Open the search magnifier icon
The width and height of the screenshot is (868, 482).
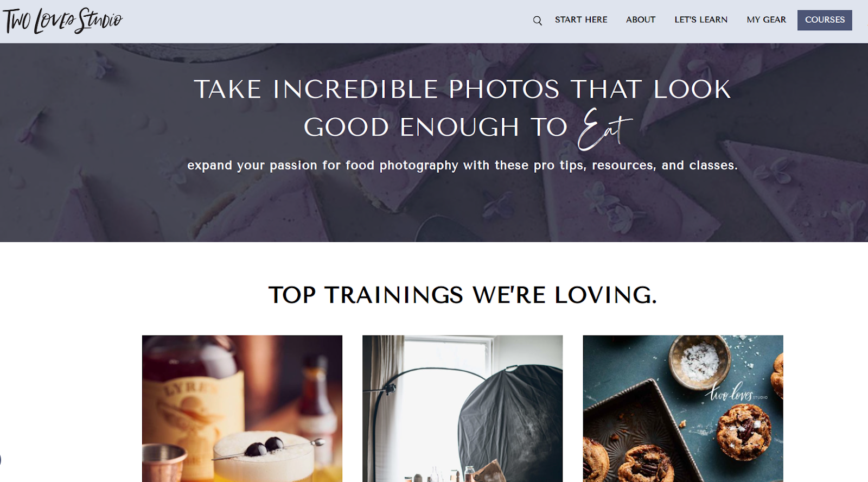(x=537, y=21)
